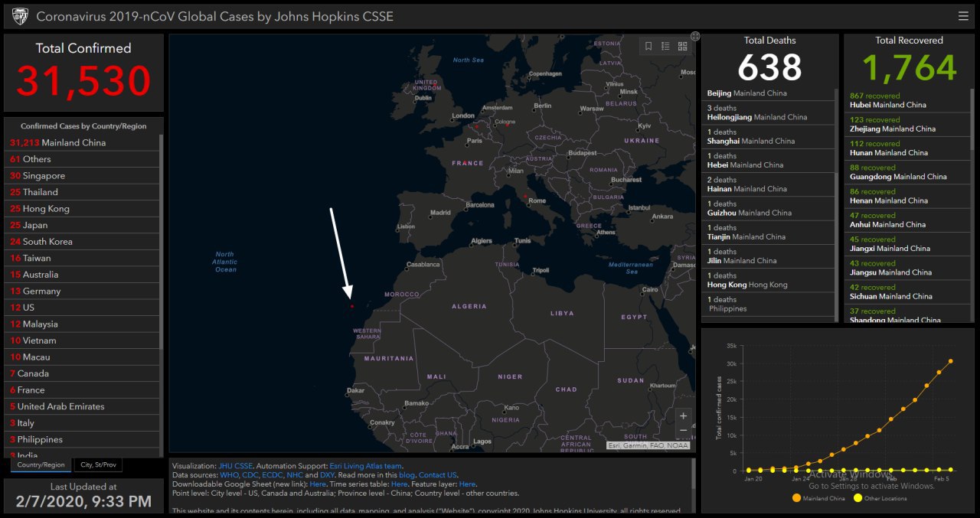Toggle Other Locations series in chart legend
980x518 pixels.
[x=879, y=498]
